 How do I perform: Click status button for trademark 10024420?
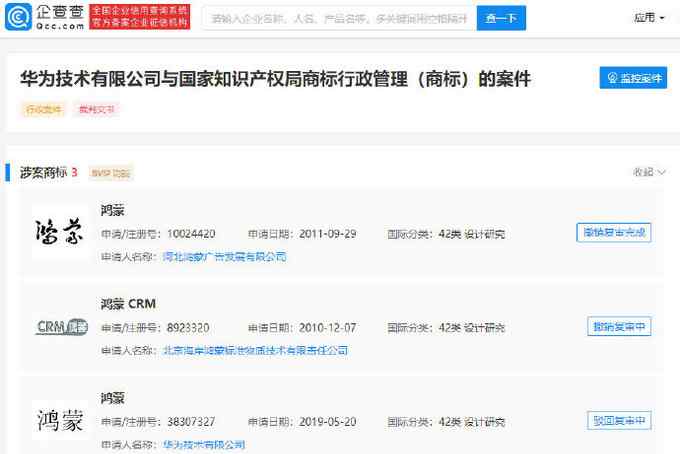(614, 232)
